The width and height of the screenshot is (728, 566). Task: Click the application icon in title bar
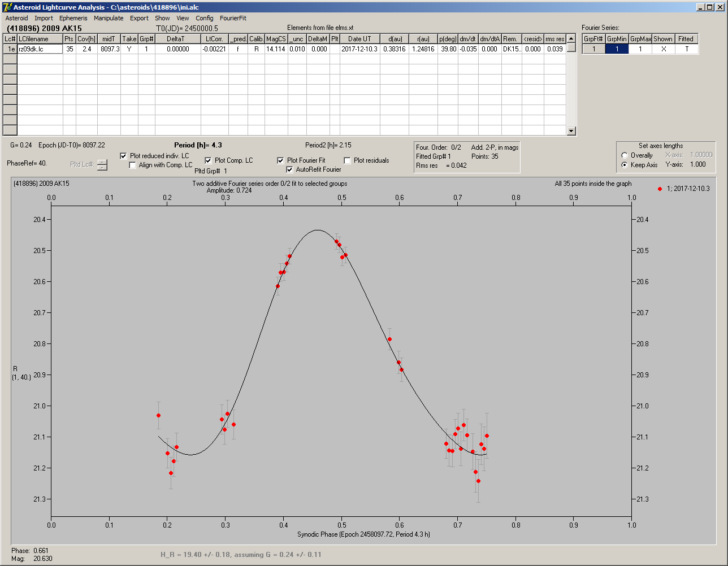(x=7, y=7)
